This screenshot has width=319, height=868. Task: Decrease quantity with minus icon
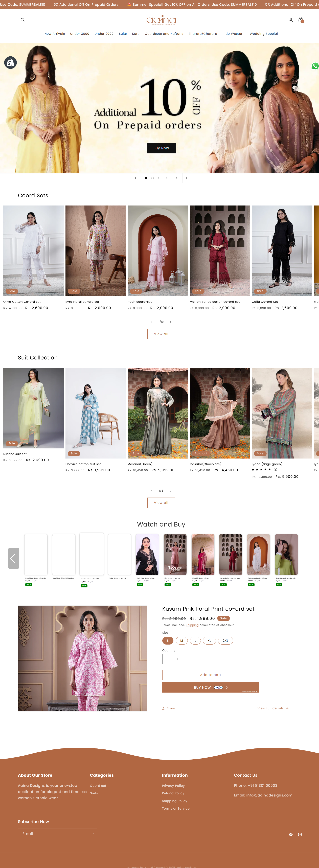point(167,659)
